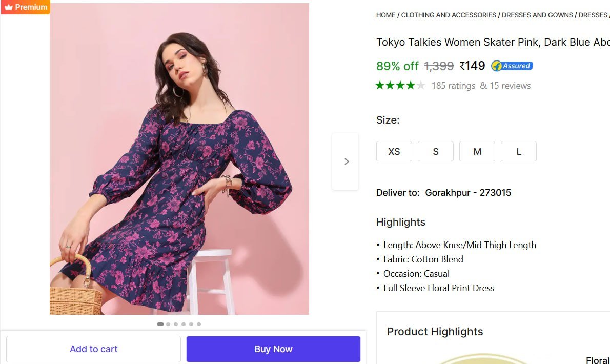Click the Flipkart Assured badge

coord(512,66)
